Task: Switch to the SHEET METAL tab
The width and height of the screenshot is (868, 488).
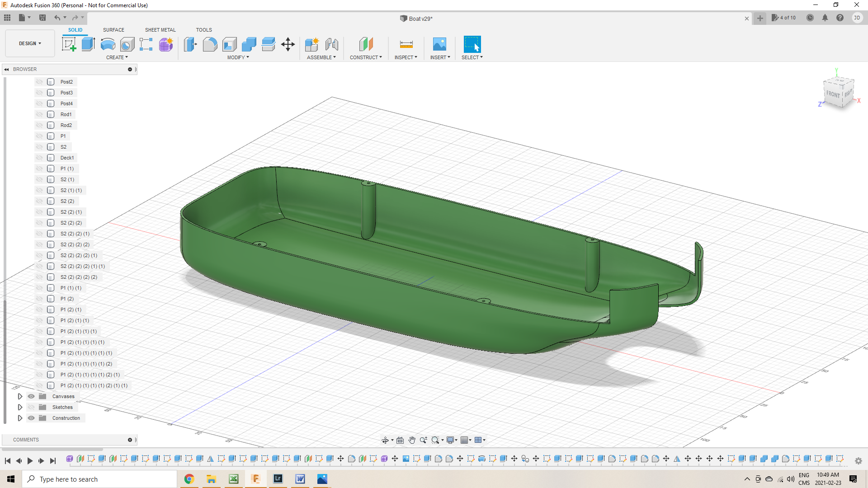Action: [x=160, y=30]
